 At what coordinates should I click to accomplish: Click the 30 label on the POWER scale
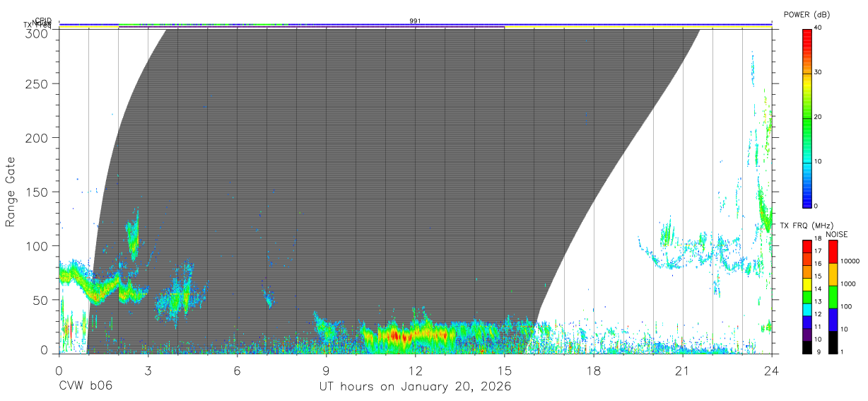[818, 73]
